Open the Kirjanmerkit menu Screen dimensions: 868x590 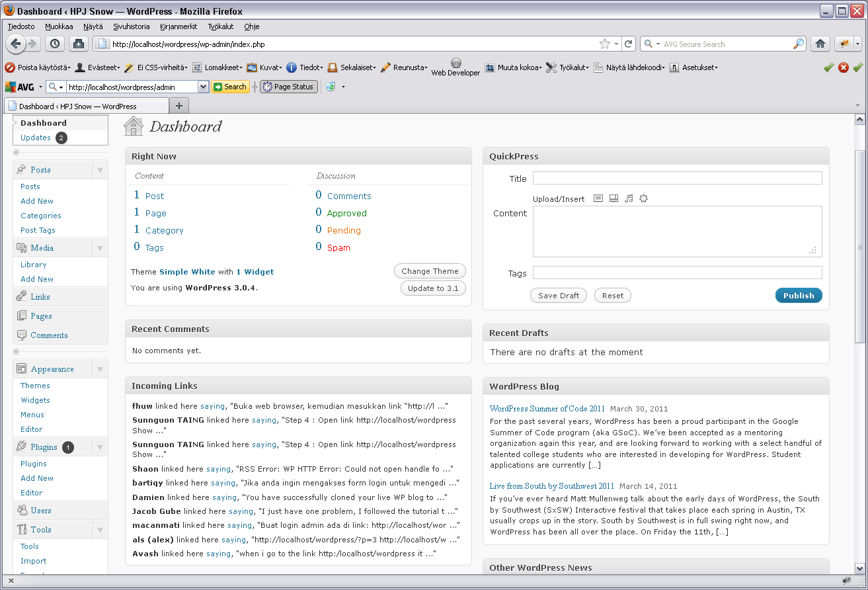point(178,26)
